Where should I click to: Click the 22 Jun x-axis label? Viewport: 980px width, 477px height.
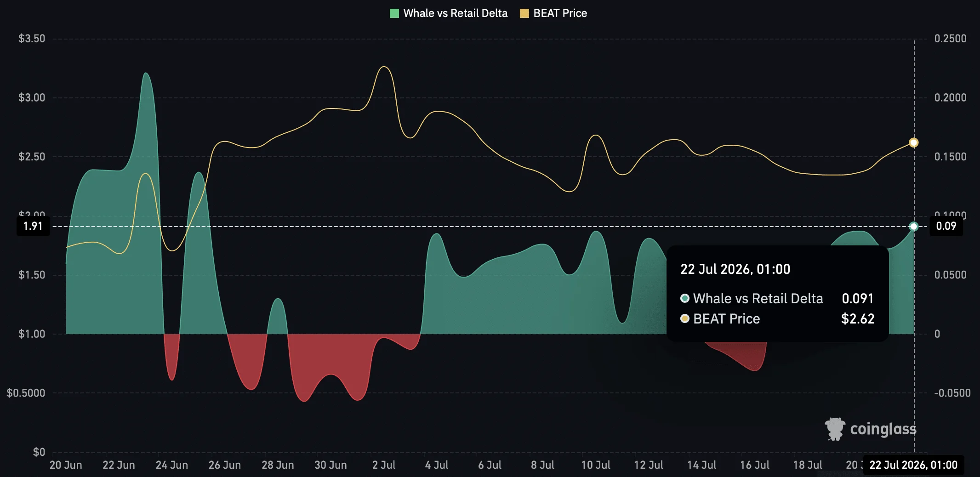pos(119,465)
